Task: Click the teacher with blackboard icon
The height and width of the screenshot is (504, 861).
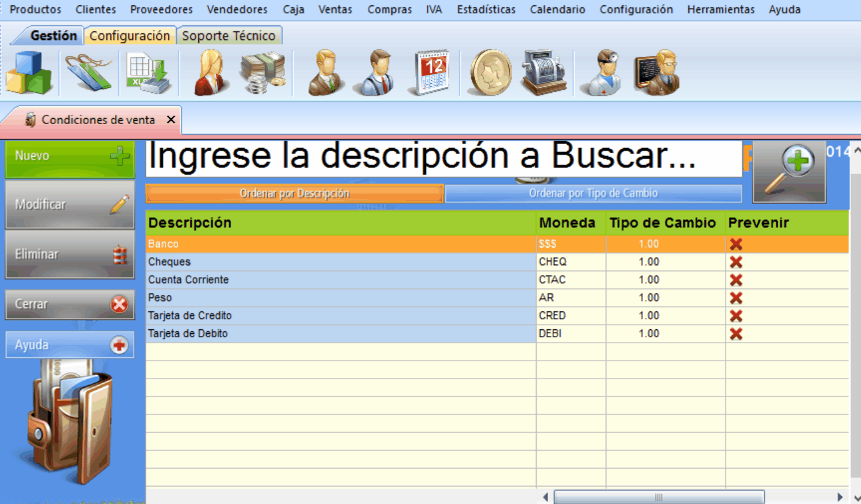Action: tap(656, 72)
